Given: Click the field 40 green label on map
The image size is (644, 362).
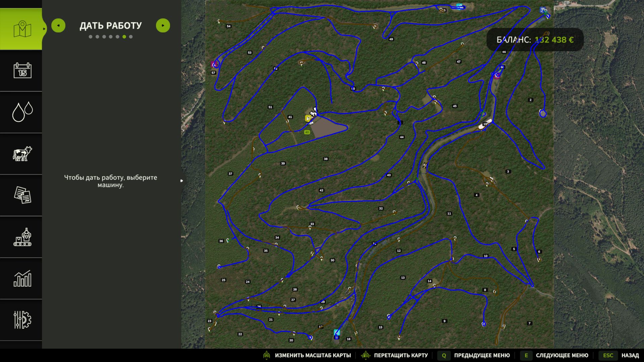Looking at the screenshot, I should point(307,132).
